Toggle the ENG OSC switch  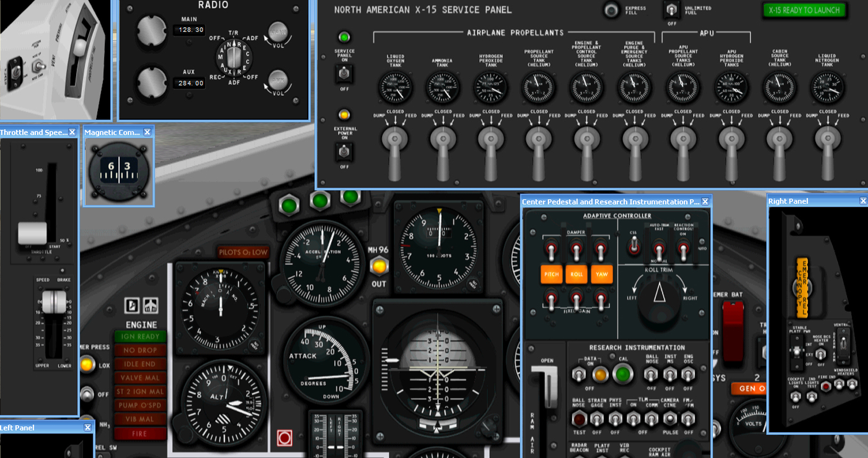688,375
